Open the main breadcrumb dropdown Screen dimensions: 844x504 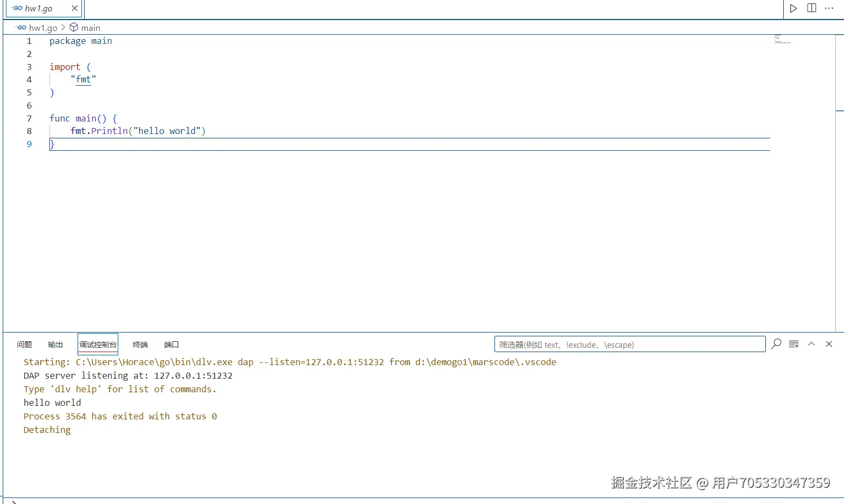pos(90,27)
